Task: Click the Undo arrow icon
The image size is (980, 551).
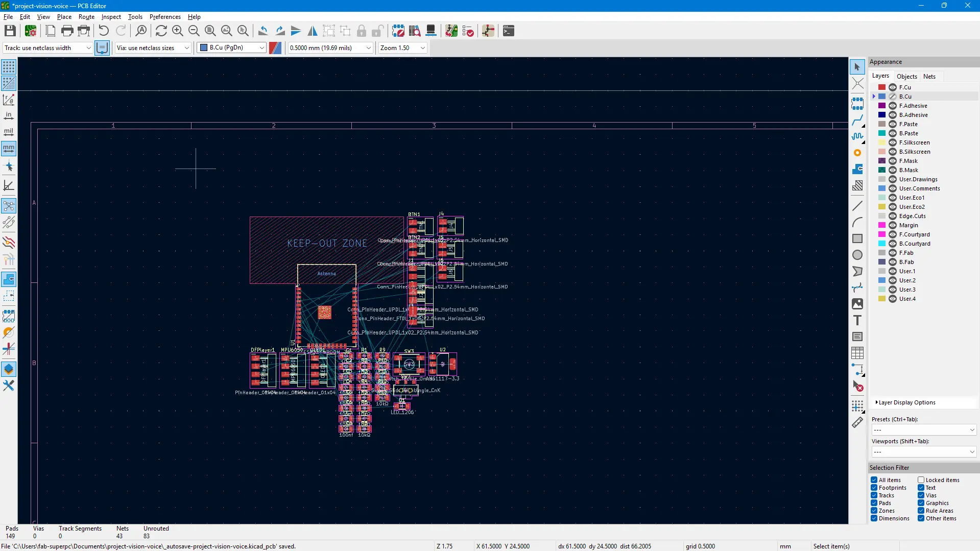Action: 104,31
